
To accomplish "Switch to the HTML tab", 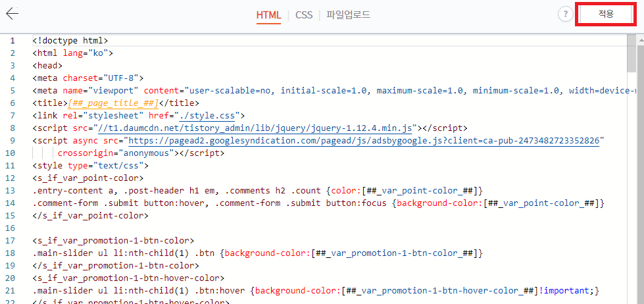I will [268, 15].
